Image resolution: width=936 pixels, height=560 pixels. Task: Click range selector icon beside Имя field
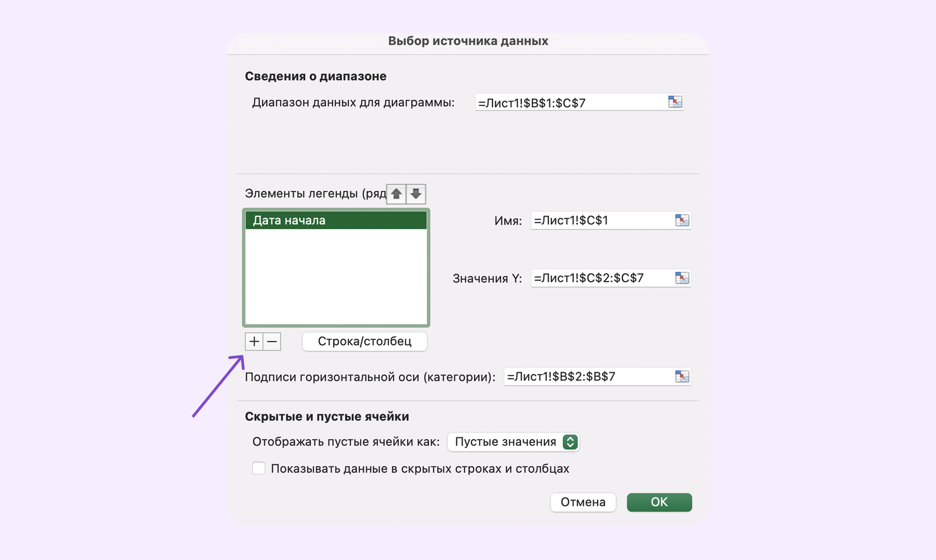coord(682,220)
